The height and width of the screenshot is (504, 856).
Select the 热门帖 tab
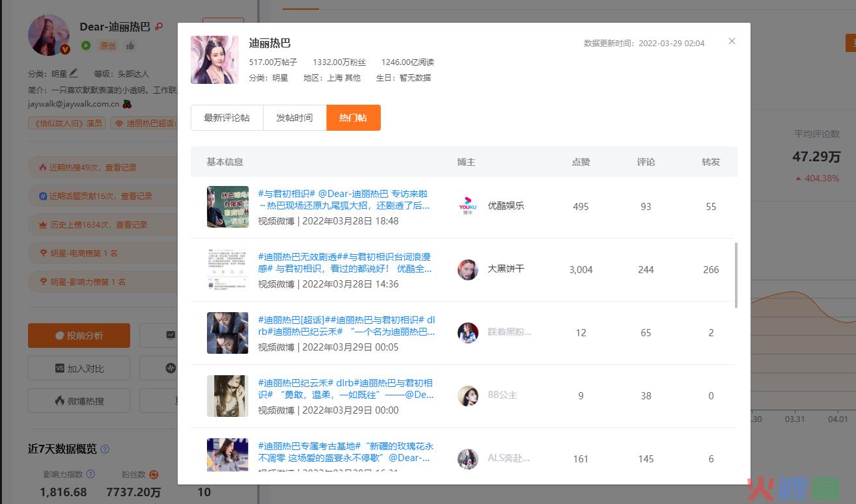coord(353,118)
